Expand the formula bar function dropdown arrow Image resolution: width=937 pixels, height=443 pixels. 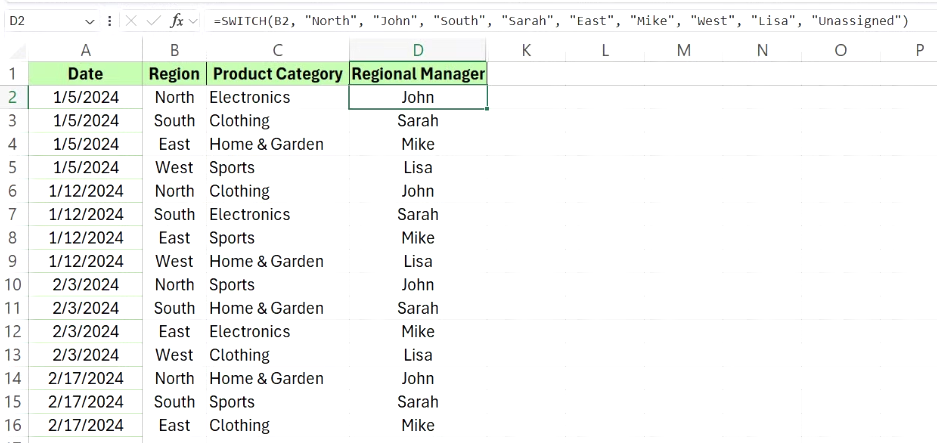pyautogui.click(x=193, y=22)
